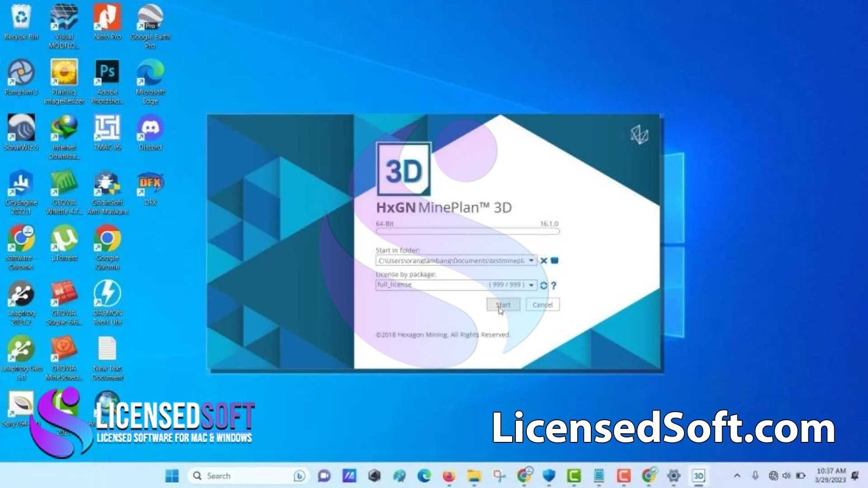This screenshot has height=488, width=868.
Task: Open Windows Security shield on taskbar
Action: point(549,476)
